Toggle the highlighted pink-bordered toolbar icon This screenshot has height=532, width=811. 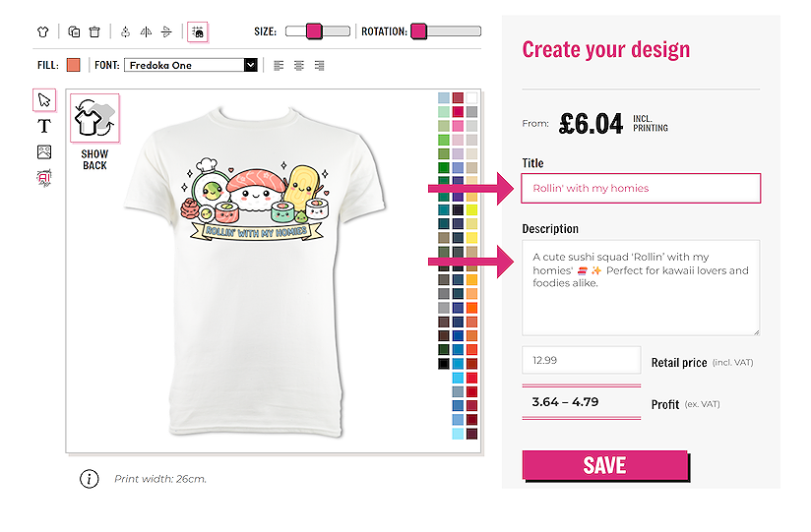pyautogui.click(x=197, y=31)
